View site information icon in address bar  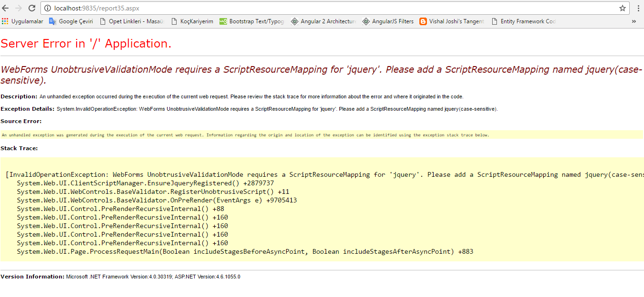47,8
